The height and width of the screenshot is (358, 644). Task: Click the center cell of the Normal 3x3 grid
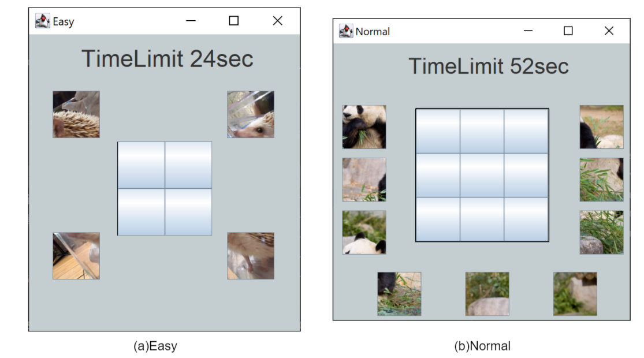[x=482, y=175]
